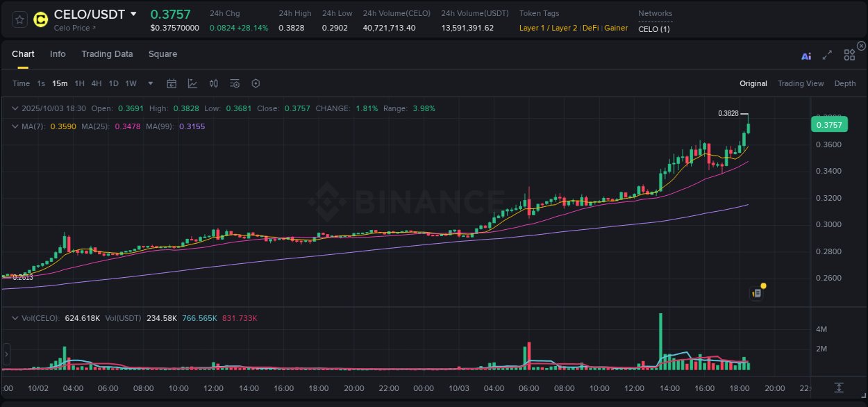Collapse the candle OHLC details row
Image resolution: width=868 pixels, height=407 pixels.
[x=15, y=108]
